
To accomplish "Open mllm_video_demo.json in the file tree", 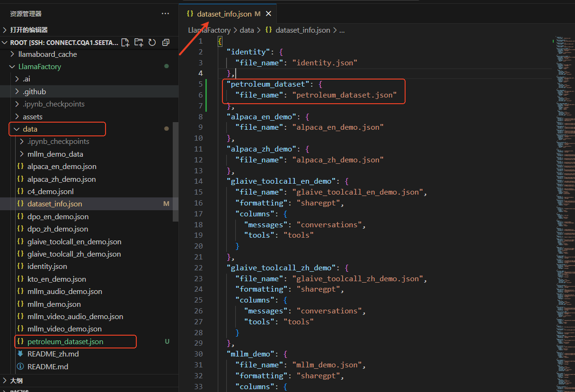I will coord(64,329).
